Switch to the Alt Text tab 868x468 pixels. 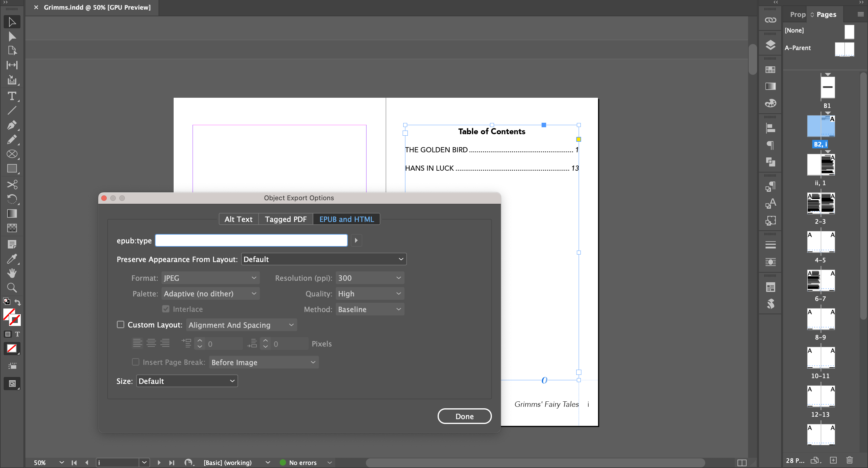point(238,219)
